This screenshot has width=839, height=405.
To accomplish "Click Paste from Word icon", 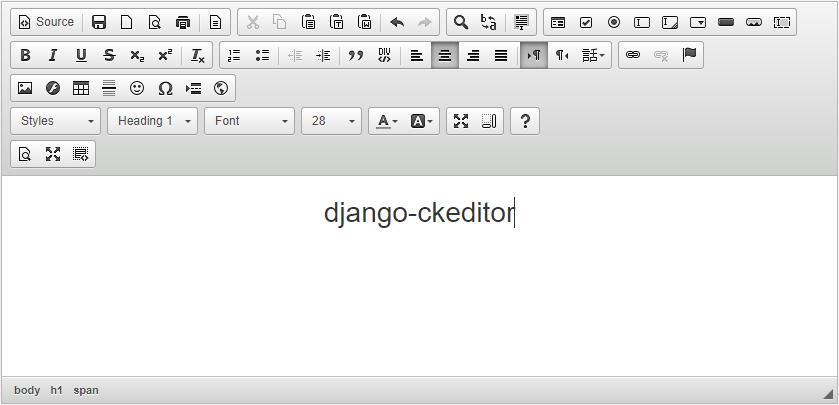I will tap(364, 22).
